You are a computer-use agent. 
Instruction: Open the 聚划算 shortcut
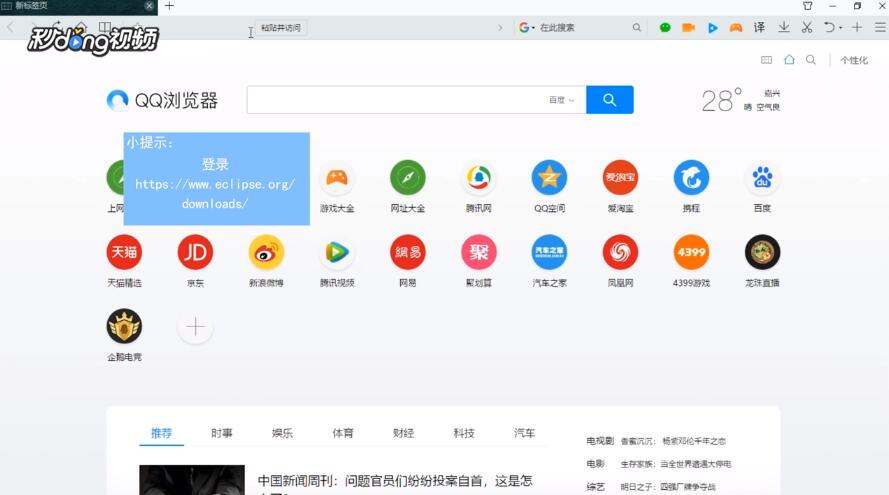[479, 252]
